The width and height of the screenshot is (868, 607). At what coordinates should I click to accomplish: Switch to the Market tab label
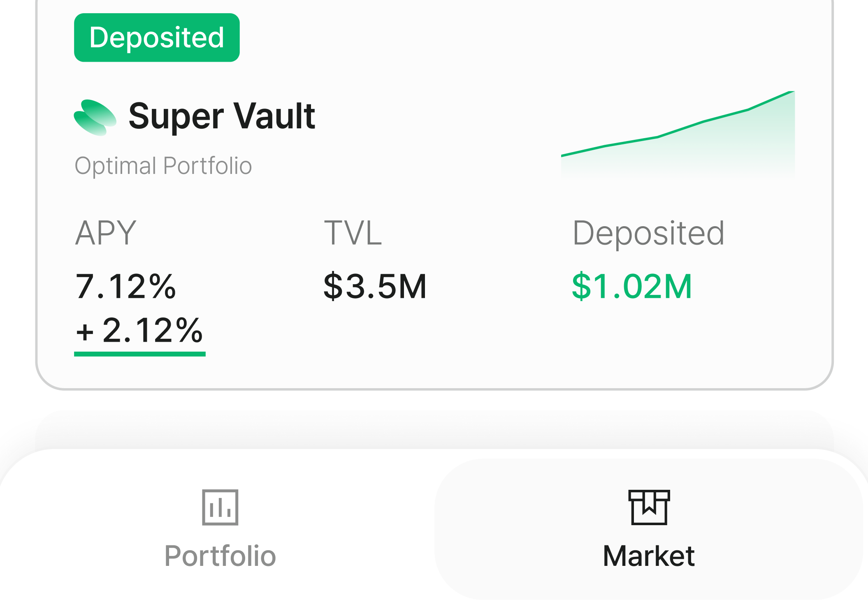(649, 556)
